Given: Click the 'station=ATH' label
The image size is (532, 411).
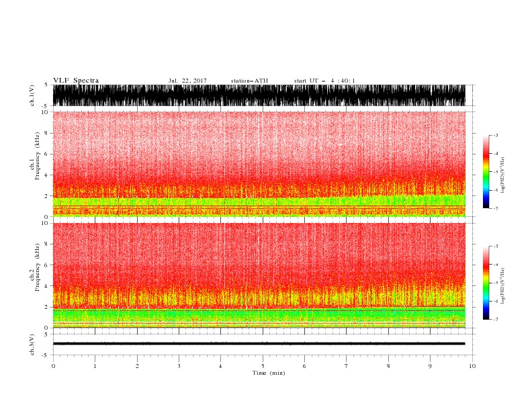Looking at the screenshot, I should point(249,81).
